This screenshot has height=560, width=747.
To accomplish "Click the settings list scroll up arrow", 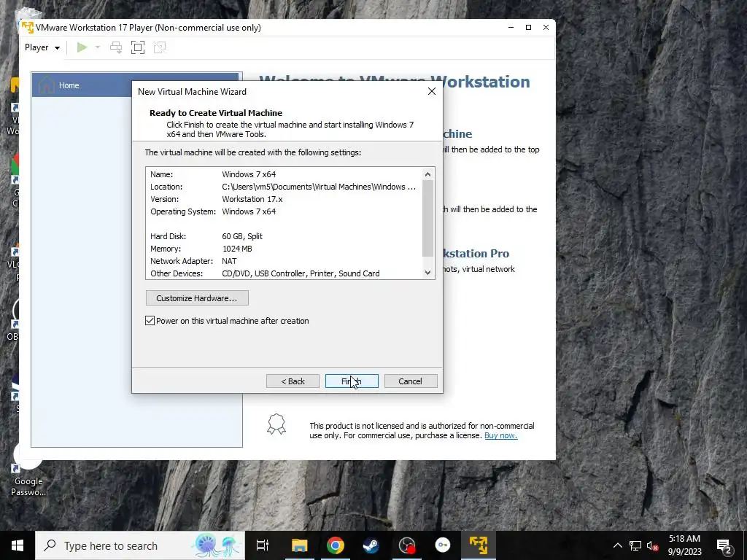I will [x=427, y=174].
